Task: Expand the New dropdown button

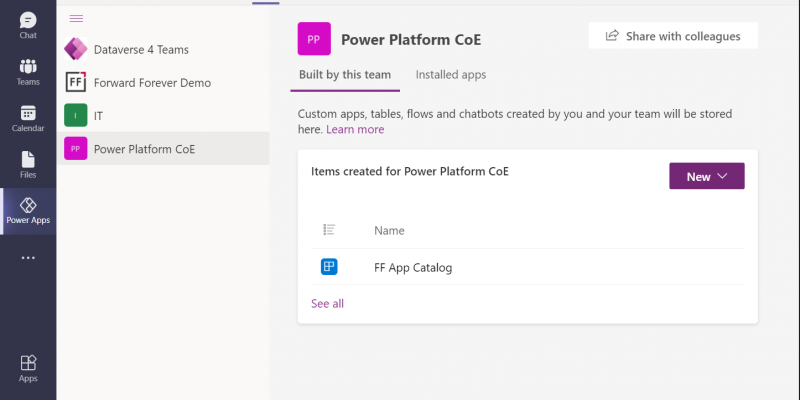Action: 707,176
